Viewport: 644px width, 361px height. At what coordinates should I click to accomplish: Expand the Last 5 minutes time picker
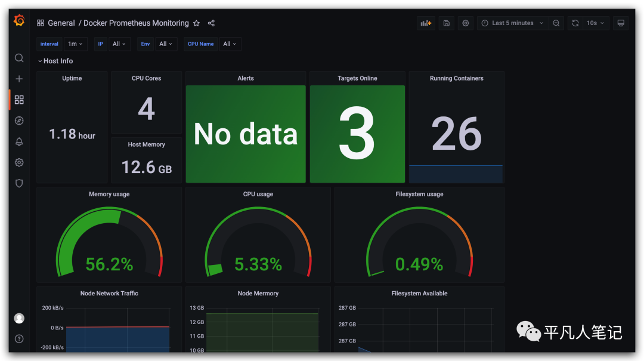(513, 23)
